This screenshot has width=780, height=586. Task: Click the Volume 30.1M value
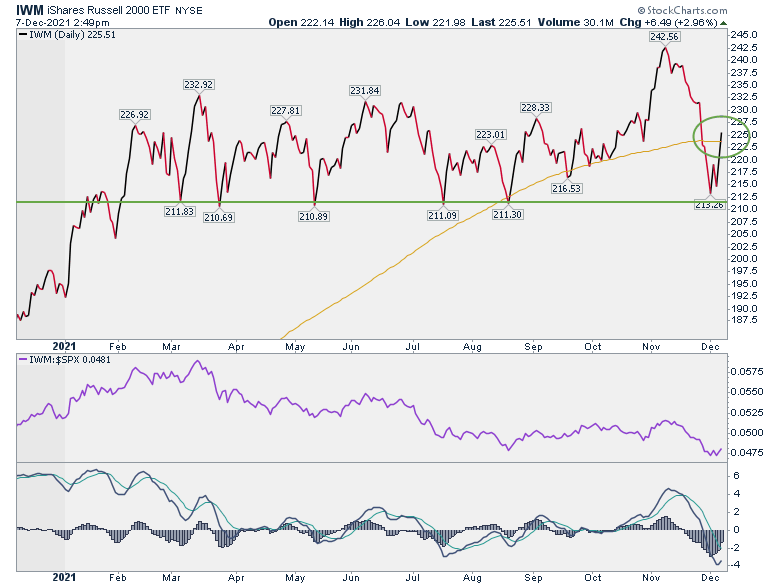point(575,22)
